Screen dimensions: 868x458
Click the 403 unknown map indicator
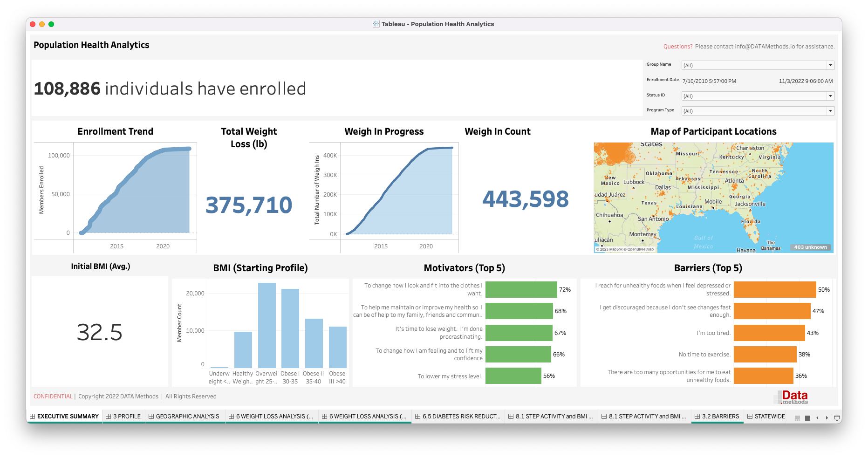pos(810,247)
